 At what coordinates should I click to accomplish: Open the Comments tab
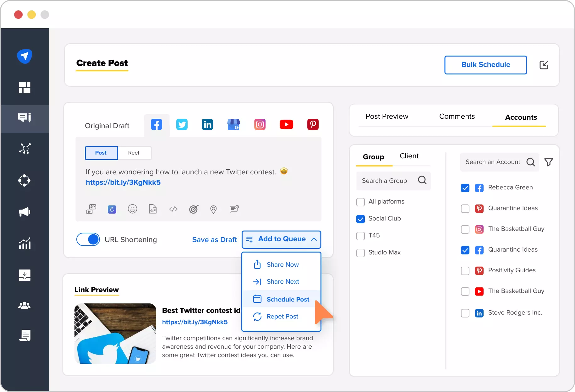457,117
